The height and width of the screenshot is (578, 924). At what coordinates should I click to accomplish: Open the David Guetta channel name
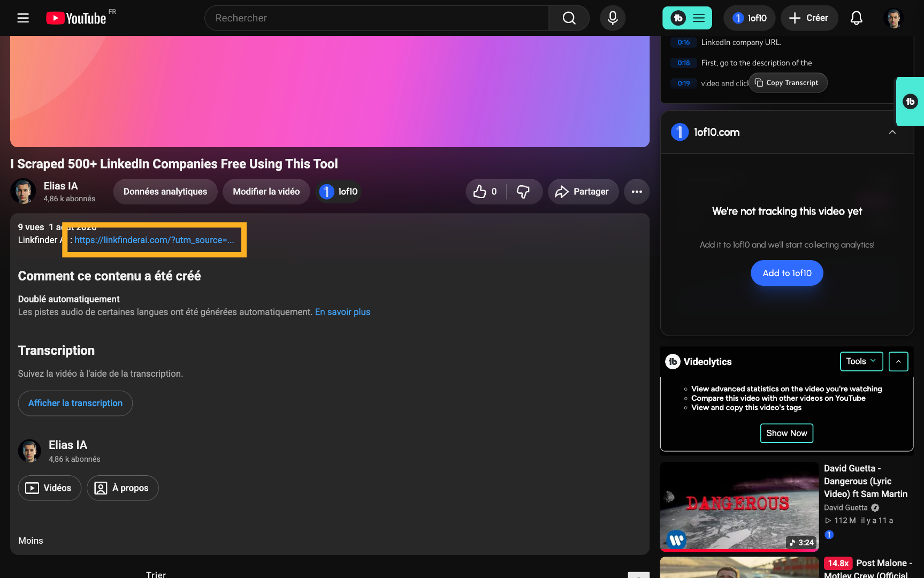pyautogui.click(x=845, y=507)
